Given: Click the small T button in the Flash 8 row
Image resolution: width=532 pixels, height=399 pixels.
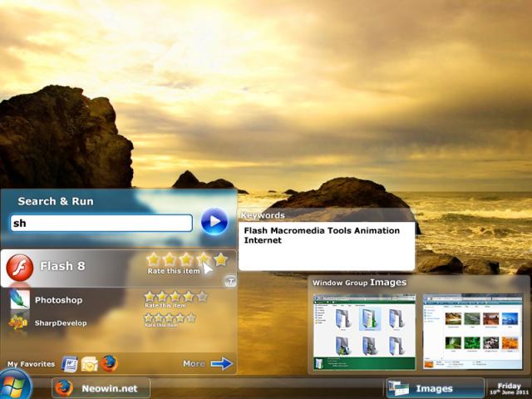Looking at the screenshot, I should (x=230, y=281).
